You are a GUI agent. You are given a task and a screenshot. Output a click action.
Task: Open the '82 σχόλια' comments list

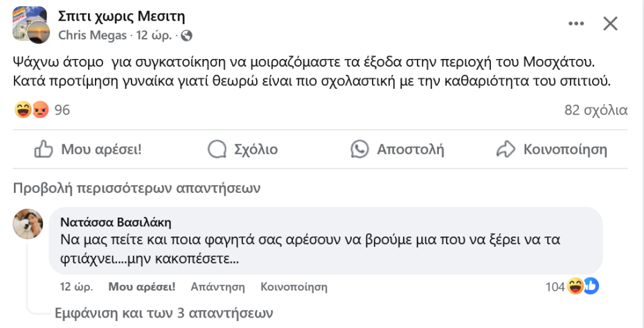[596, 110]
